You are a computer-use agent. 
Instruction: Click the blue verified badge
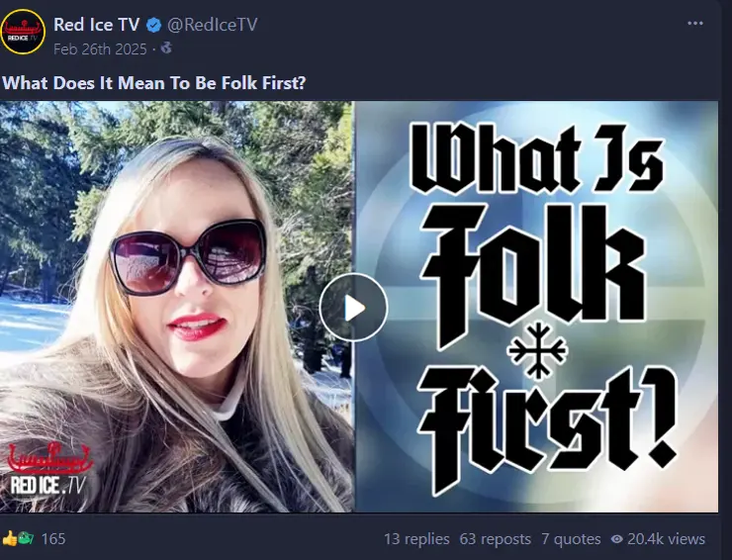(153, 25)
